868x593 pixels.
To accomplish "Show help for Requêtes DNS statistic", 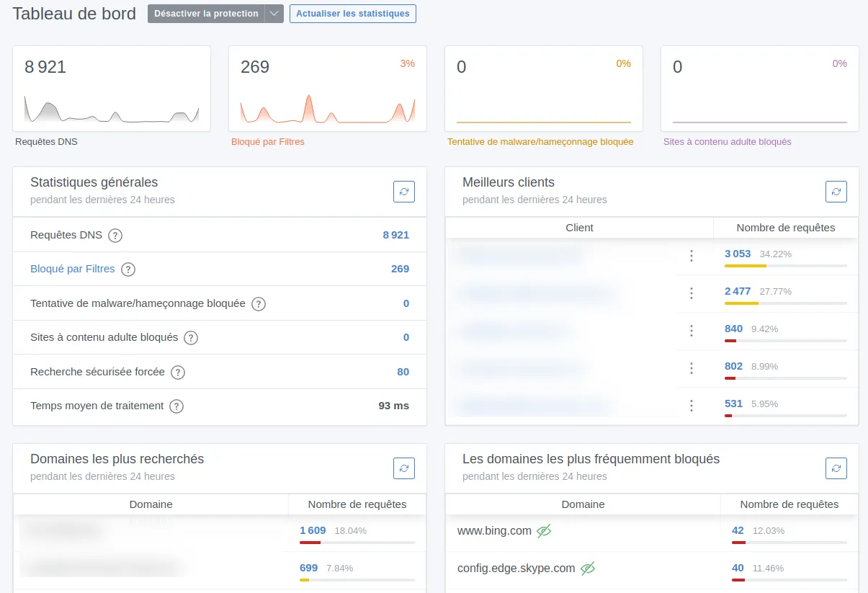I will (x=115, y=236).
